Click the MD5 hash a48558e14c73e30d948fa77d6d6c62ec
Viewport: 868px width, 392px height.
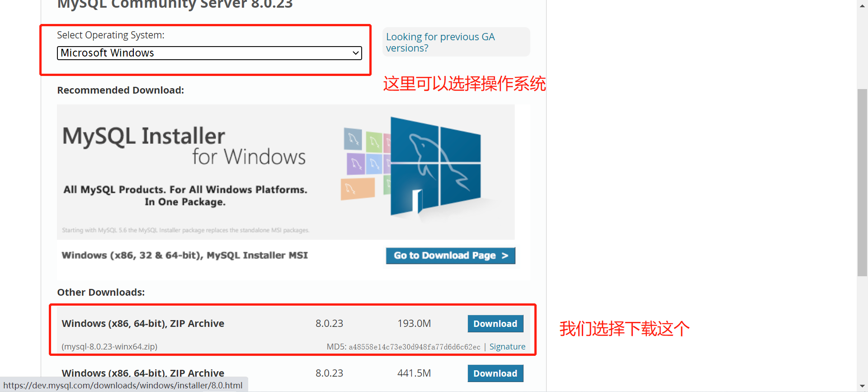coord(415,347)
